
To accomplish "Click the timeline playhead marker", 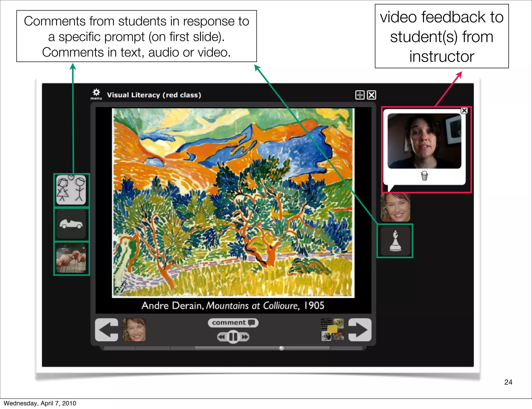I will (281, 348).
